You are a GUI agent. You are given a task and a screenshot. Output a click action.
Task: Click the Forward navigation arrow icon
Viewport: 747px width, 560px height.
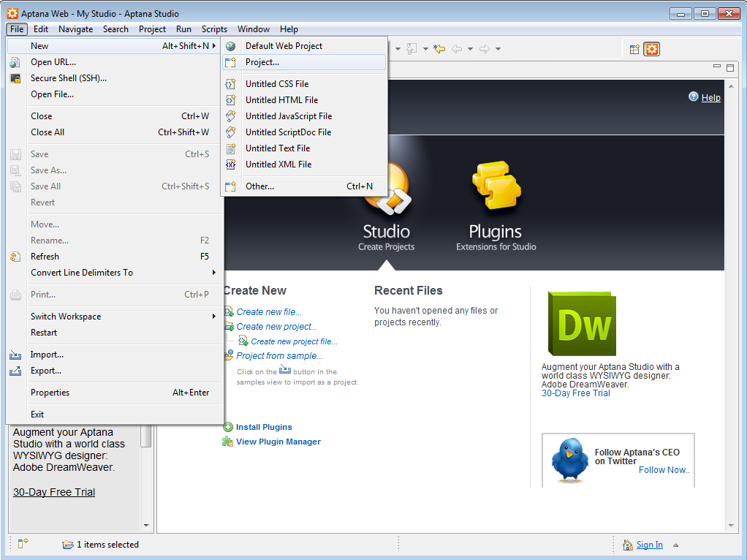[485, 48]
